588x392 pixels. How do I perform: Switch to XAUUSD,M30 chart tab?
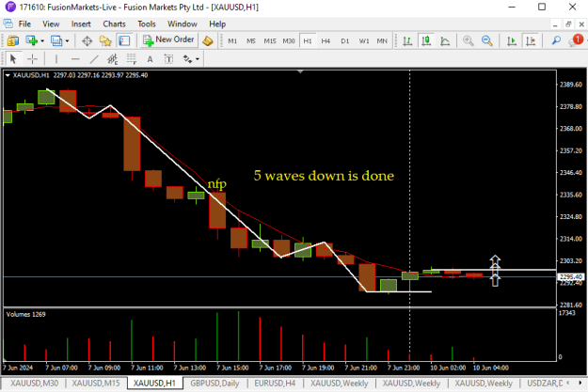point(34,384)
